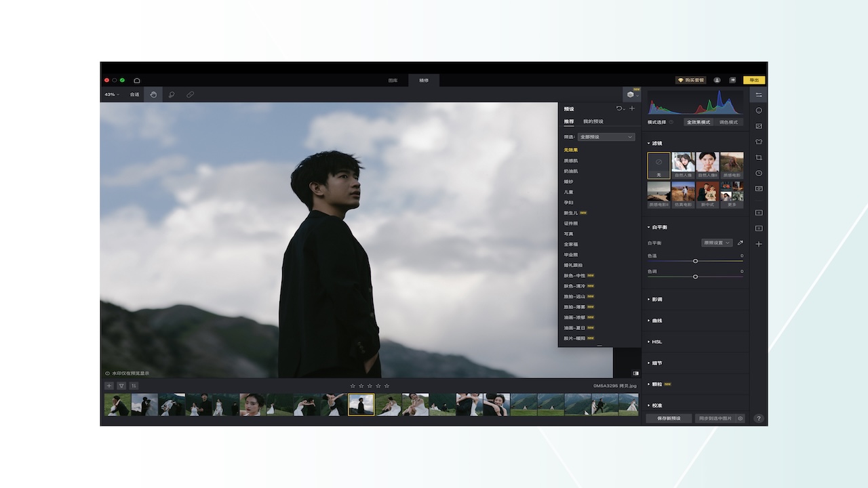Open the 全部预设 filter dropdown

[x=607, y=136]
